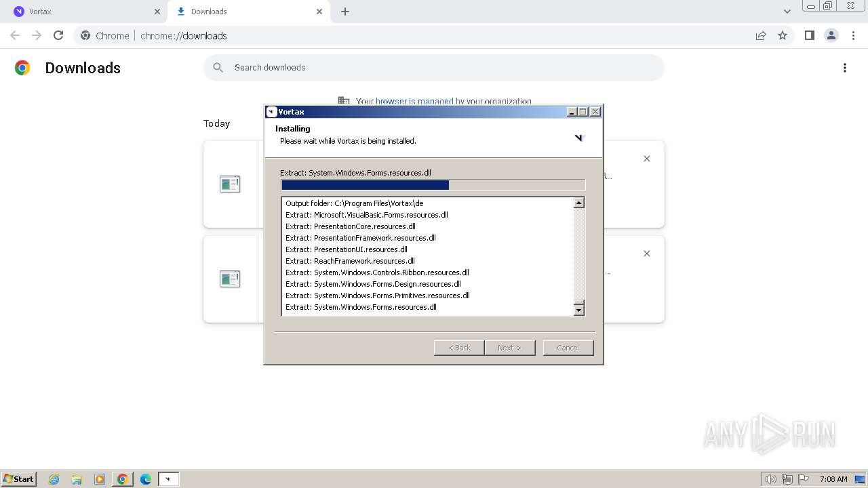868x488 pixels.
Task: Select log line Microsoft.VisualBasic.Forms.resources.dll
Action: [x=367, y=215]
